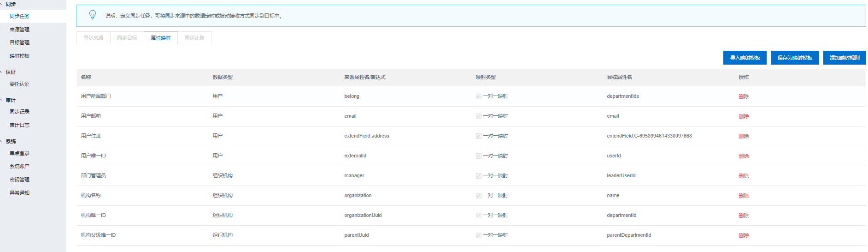Delete the 用户邮箱 mapping row
The width and height of the screenshot is (868, 252).
coord(743,116)
